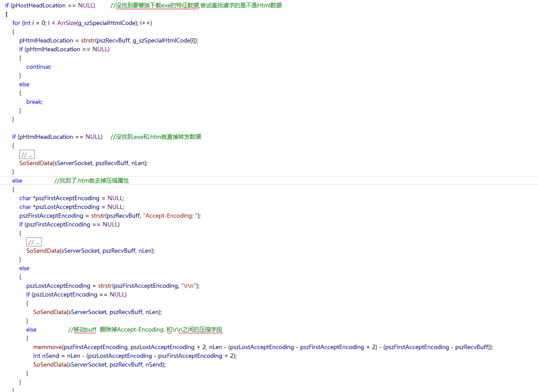Expand collapsed comment block above first SoSendData call

point(27,154)
